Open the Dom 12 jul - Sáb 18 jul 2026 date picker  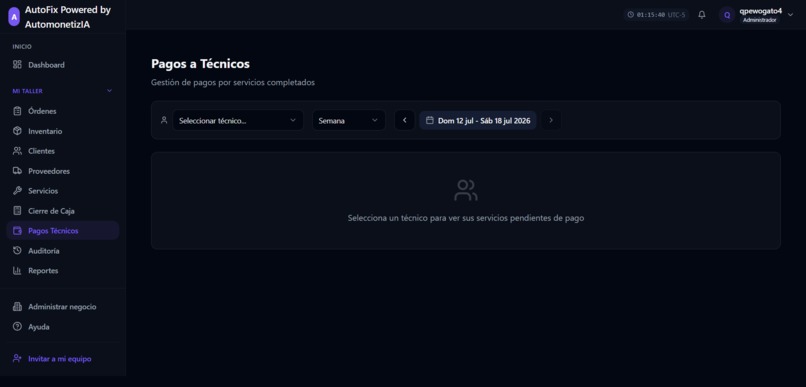pyautogui.click(x=478, y=120)
